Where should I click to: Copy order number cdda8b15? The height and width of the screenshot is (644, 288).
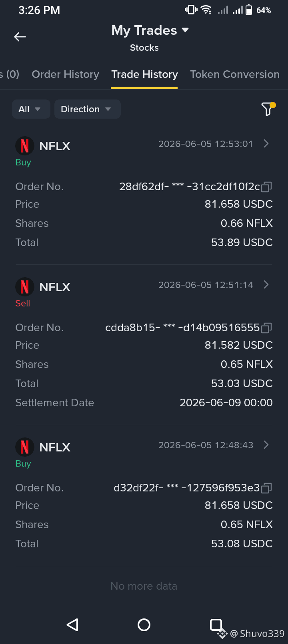click(266, 328)
